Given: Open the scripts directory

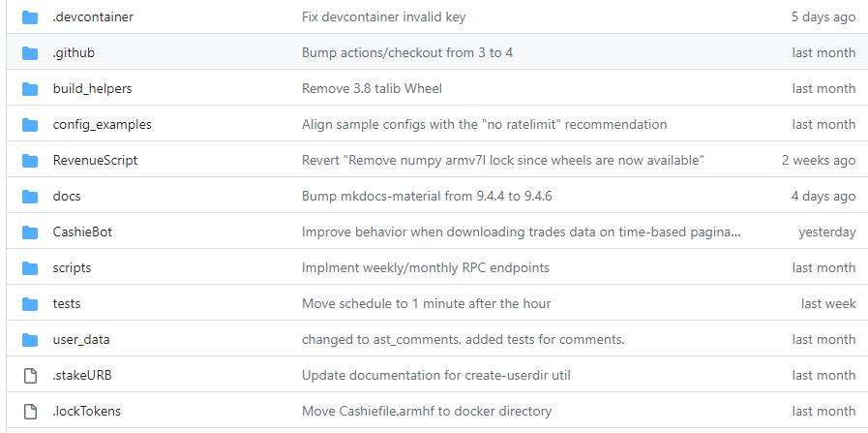Looking at the screenshot, I should (72, 267).
